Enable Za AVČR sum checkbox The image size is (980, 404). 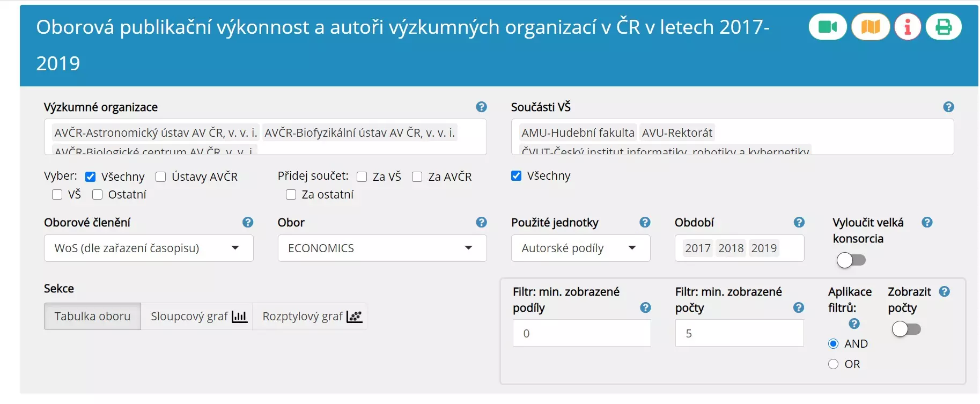coord(417,177)
